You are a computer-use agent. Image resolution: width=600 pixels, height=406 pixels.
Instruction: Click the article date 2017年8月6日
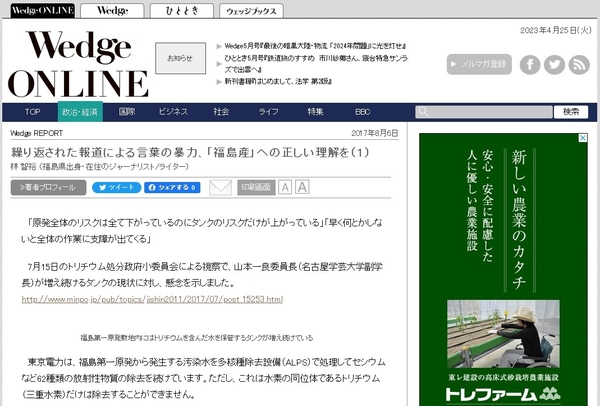click(x=375, y=133)
